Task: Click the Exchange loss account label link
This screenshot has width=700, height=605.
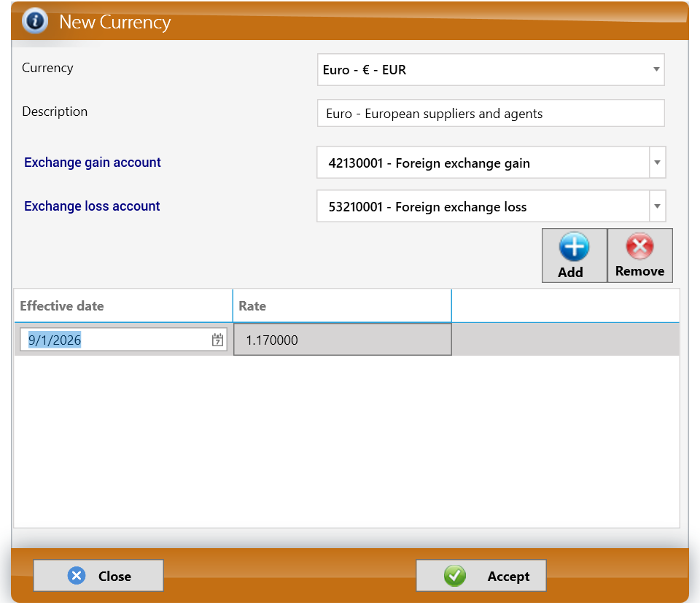Action: pyautogui.click(x=92, y=206)
